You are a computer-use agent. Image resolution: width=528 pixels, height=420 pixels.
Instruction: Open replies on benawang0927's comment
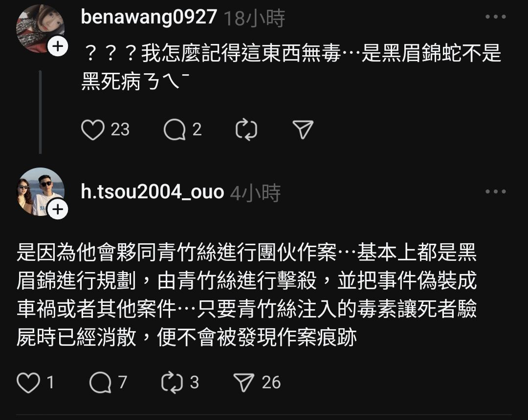175,130
